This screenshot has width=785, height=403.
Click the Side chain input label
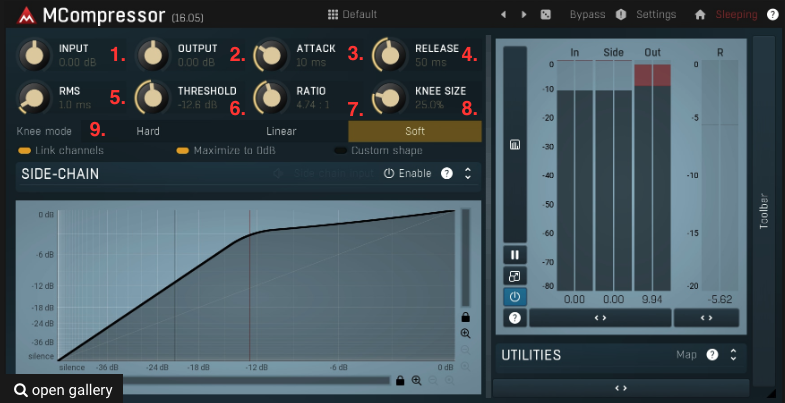[334, 173]
